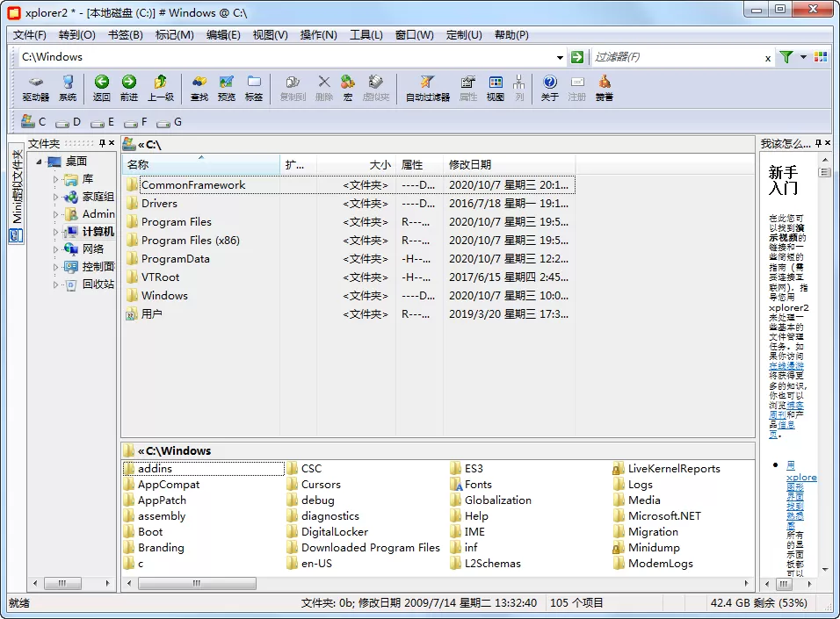This screenshot has width=840, height=619.
Task: Click the C:\Windows address path field
Action: [x=286, y=57]
